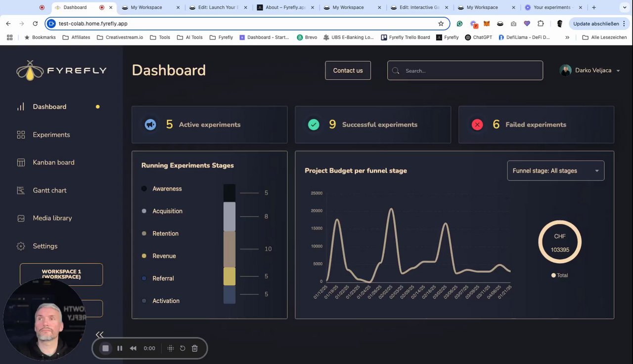Collapse the sidebar with double chevron
633x364 pixels.
pos(99,334)
